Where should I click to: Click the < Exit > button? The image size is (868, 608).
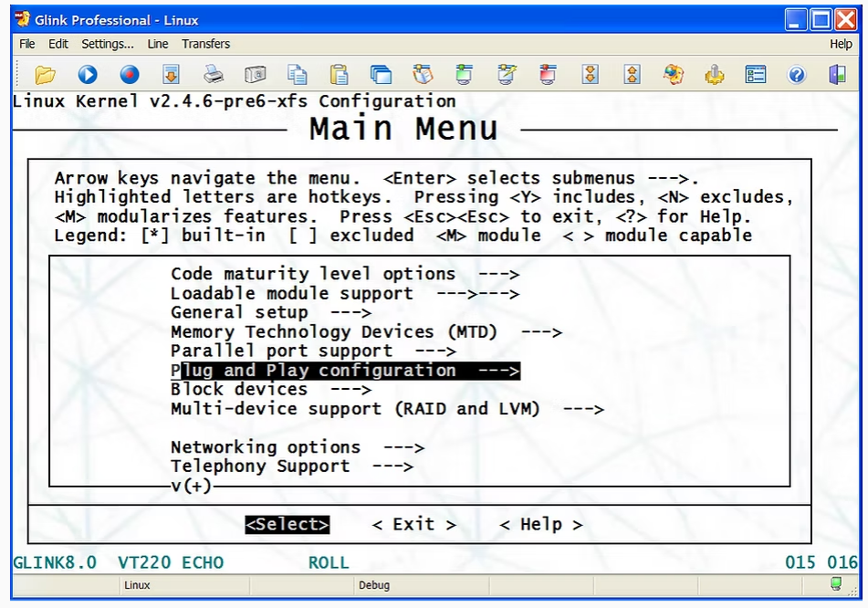coord(413,525)
